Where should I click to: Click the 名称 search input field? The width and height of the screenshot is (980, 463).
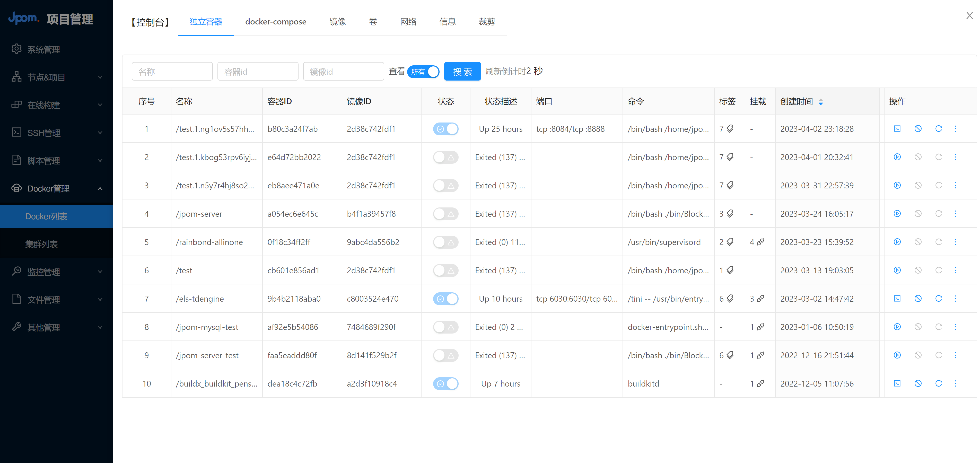(172, 71)
